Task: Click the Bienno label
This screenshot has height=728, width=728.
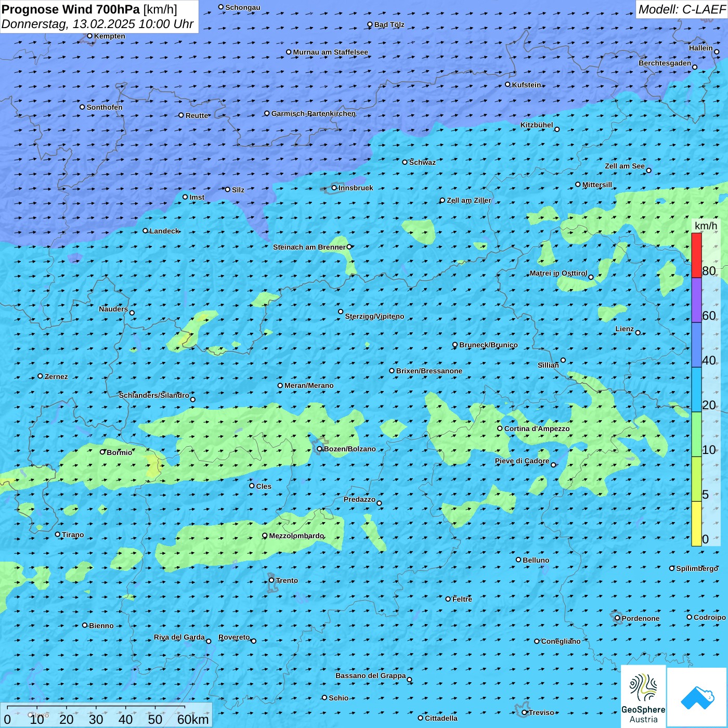Action: pyautogui.click(x=101, y=626)
